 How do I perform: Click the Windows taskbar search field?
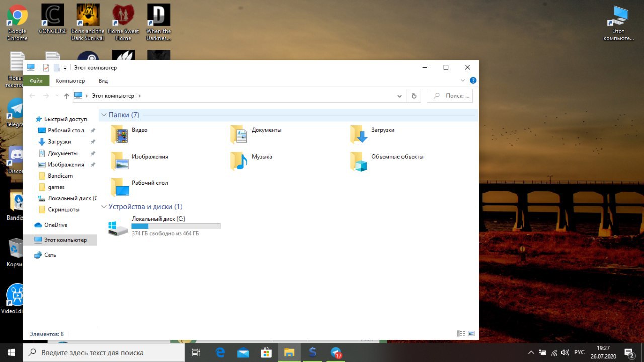104,352
